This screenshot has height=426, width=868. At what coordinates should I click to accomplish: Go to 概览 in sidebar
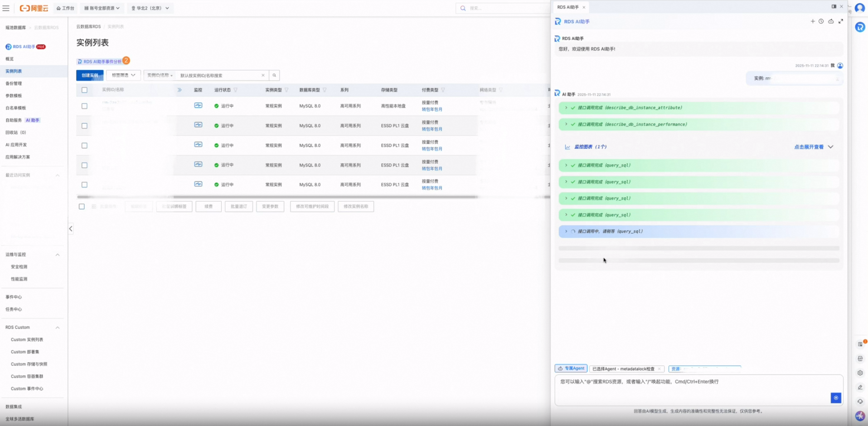point(10,59)
